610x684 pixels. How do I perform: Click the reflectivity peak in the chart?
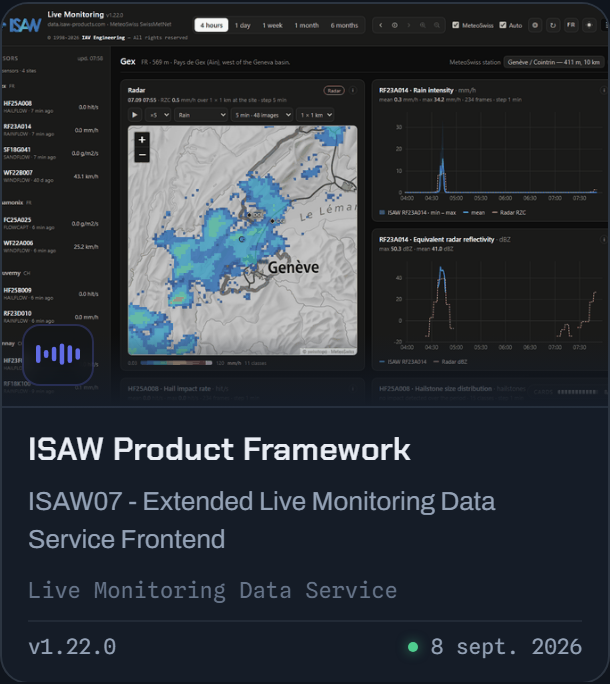click(441, 270)
